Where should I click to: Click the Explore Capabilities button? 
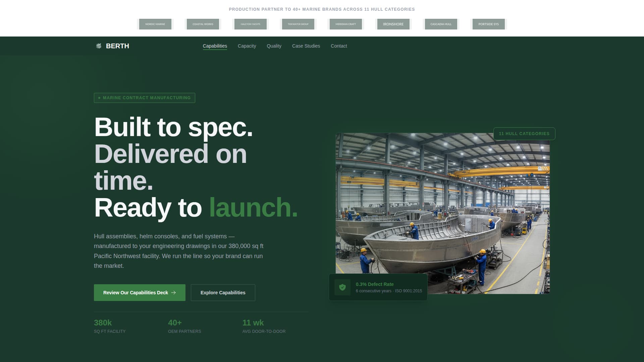(x=222, y=292)
